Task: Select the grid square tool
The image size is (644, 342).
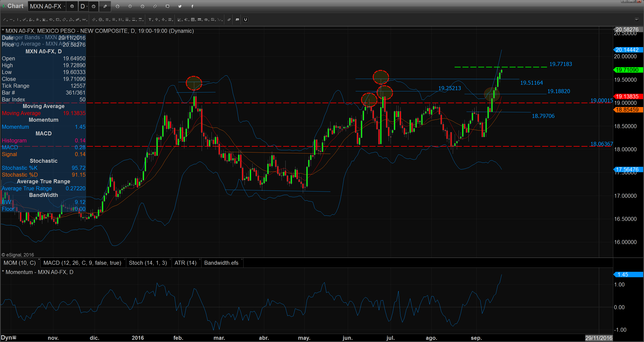Action: [x=193, y=20]
